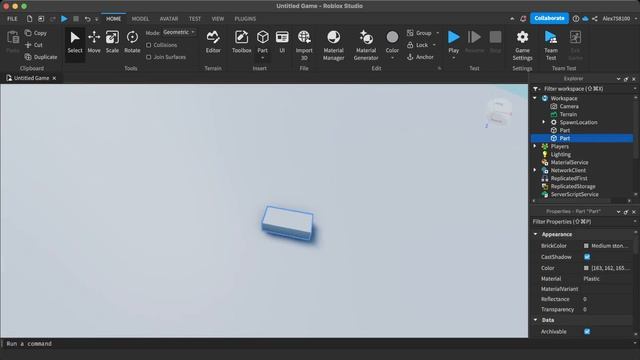Image resolution: width=640 pixels, height=360 pixels.
Task: Select Lighting in Explorer
Action: (560, 154)
